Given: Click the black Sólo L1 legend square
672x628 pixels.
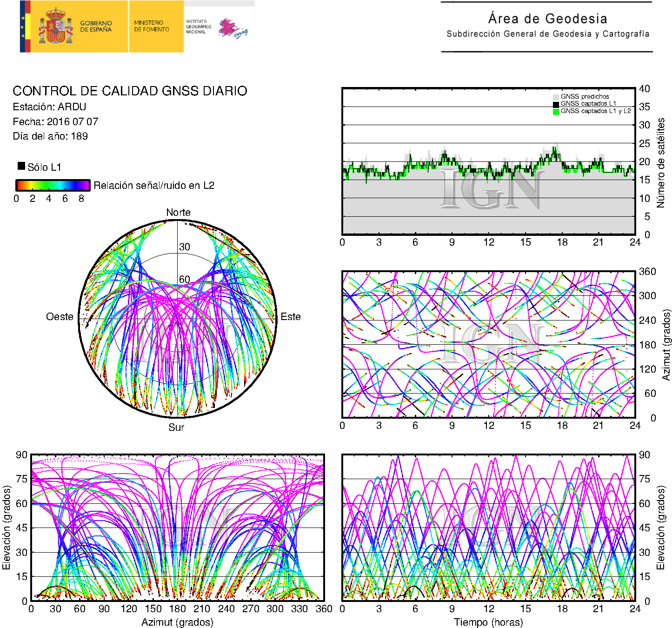Looking at the screenshot, I should pos(21,166).
